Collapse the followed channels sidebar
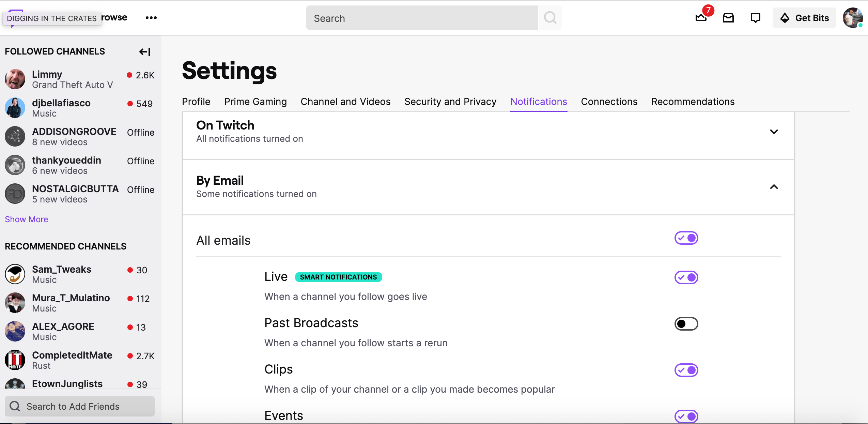868x424 pixels. pos(145,51)
